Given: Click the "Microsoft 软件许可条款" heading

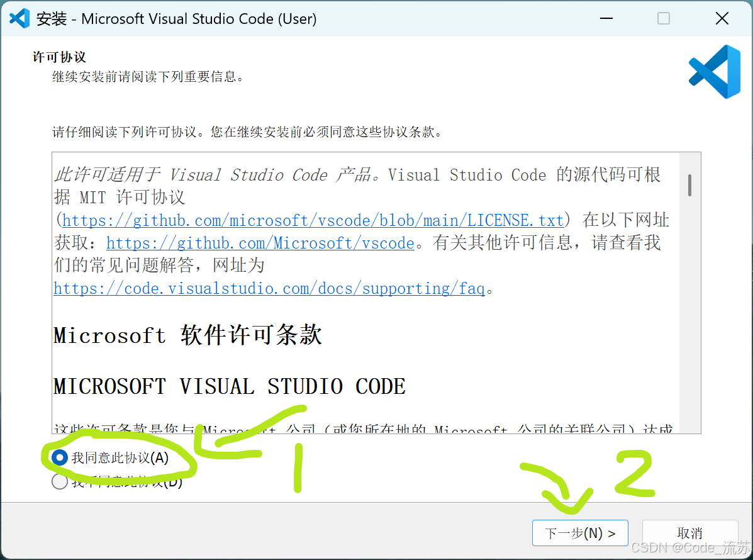Looking at the screenshot, I should click(x=187, y=335).
